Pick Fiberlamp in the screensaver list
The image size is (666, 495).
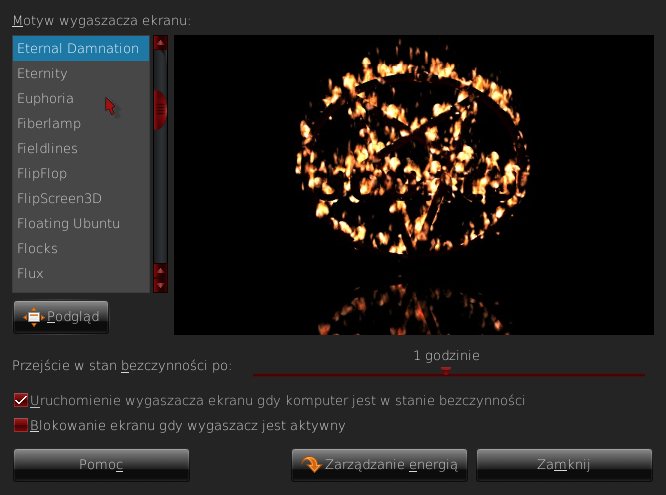tap(81, 124)
